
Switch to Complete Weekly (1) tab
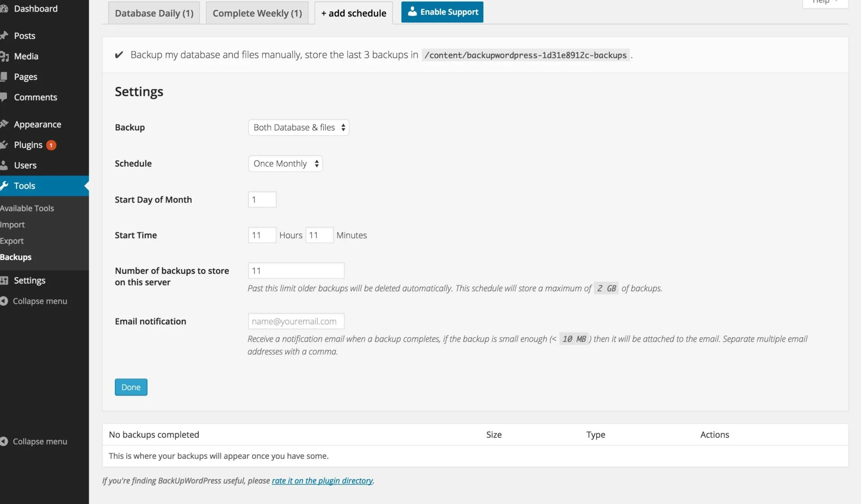(257, 13)
